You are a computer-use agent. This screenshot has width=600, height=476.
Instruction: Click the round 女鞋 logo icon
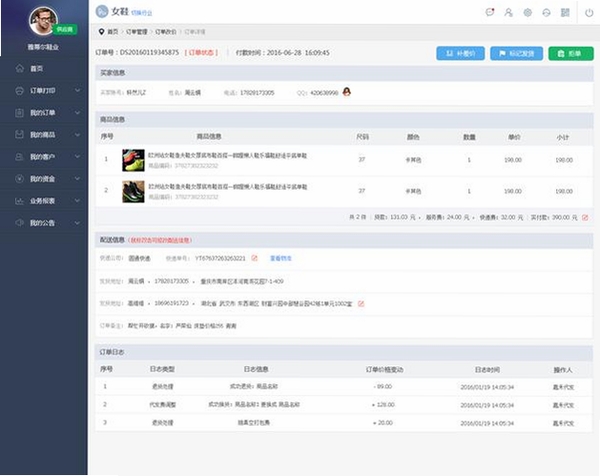[102, 11]
